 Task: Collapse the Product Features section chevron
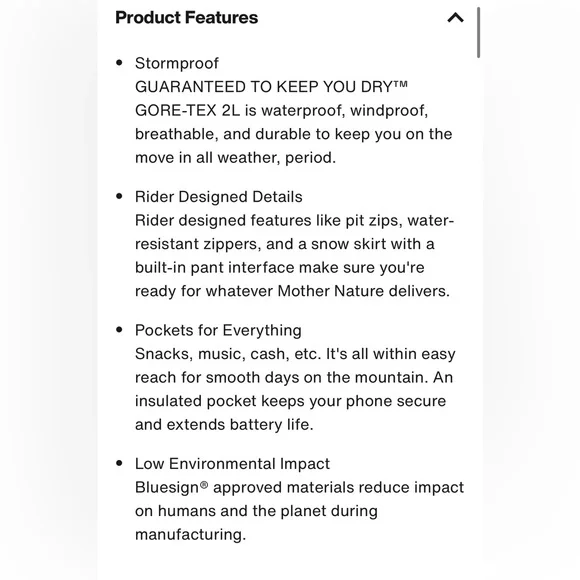click(x=455, y=17)
